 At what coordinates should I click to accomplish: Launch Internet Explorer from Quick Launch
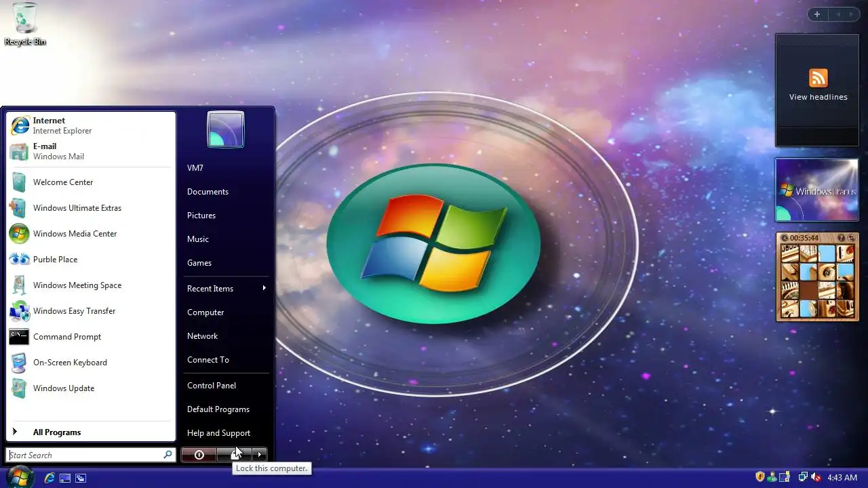(x=49, y=478)
